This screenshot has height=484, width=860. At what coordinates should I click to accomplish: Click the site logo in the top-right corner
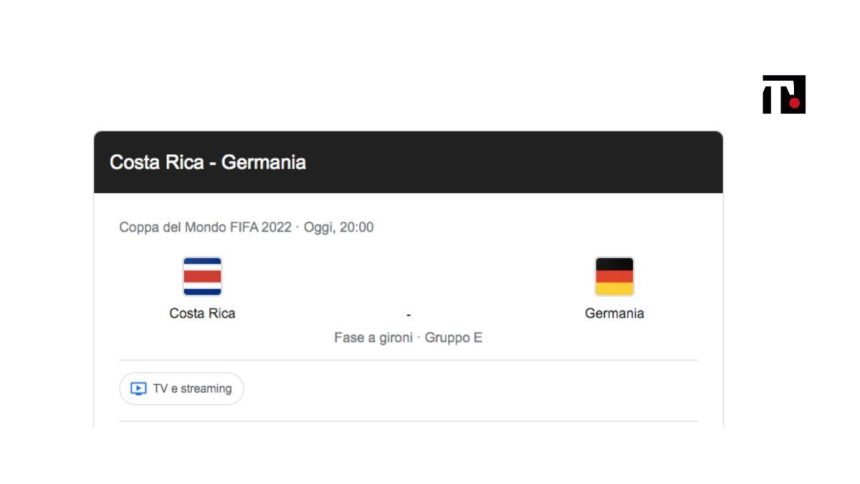[x=783, y=94]
